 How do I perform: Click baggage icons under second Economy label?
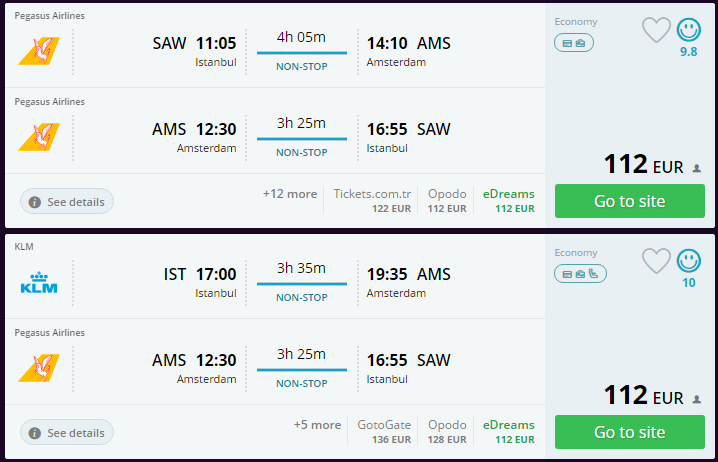(580, 274)
